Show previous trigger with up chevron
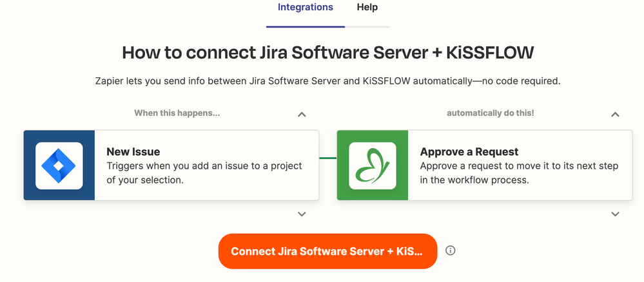The width and height of the screenshot is (644, 282). pyautogui.click(x=302, y=114)
